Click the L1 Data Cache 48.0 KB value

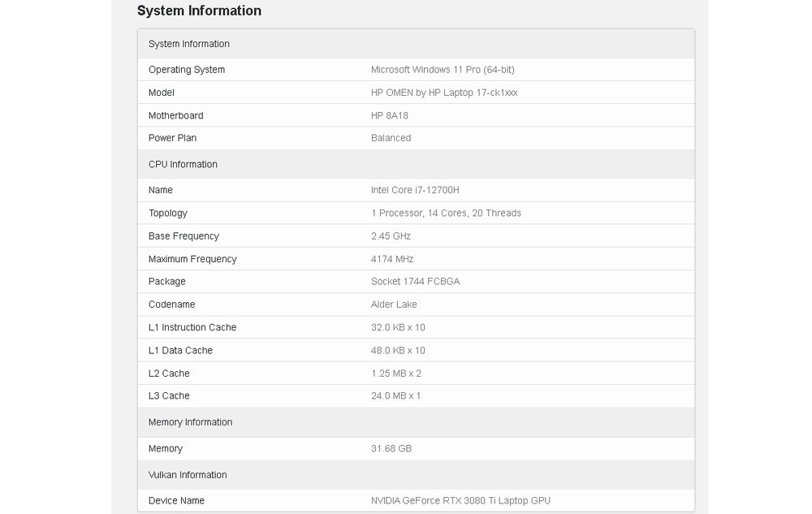point(398,351)
